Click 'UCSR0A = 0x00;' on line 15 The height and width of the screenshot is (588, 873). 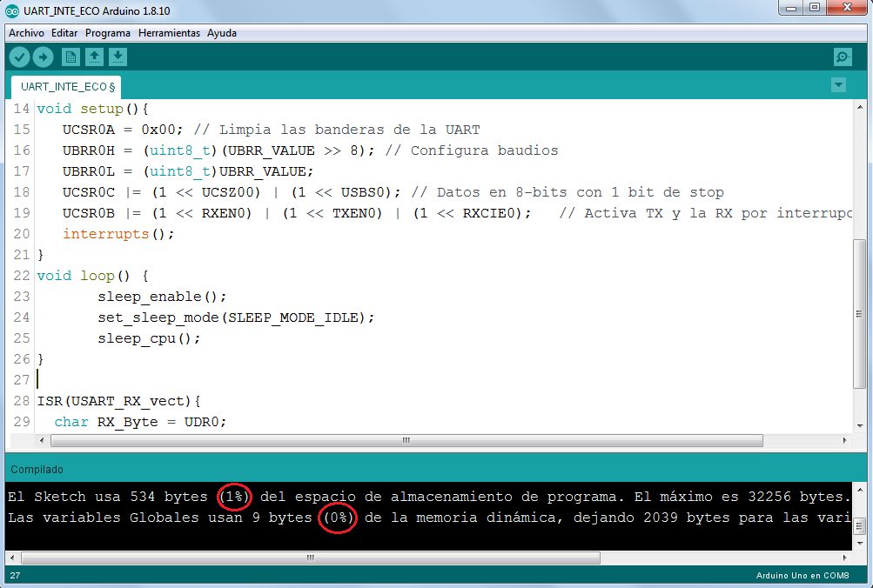(x=123, y=130)
